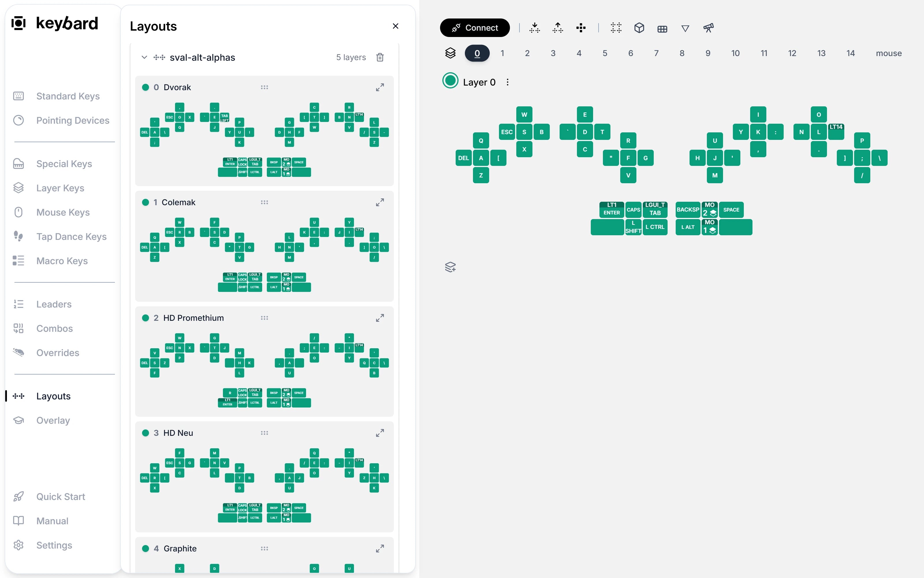Delete the sval-alt-alphas layout with trash icon
This screenshot has height=578, width=924.
(x=380, y=57)
